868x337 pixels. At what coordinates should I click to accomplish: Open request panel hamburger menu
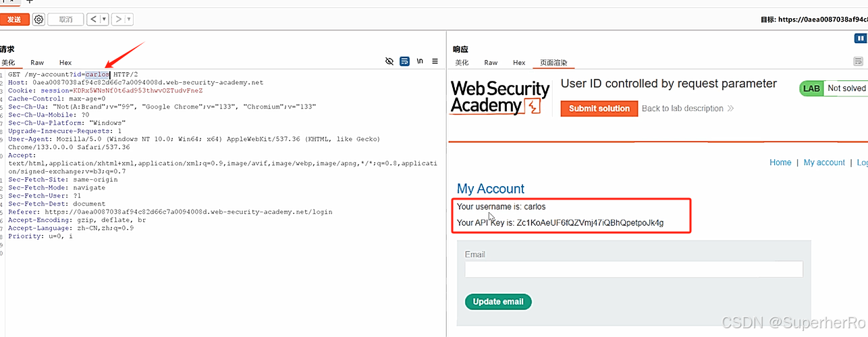435,61
